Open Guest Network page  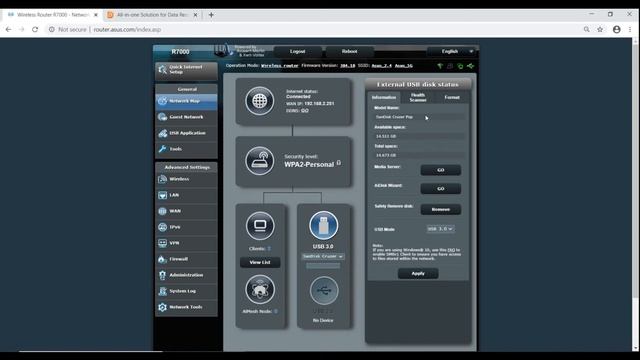[186, 117]
